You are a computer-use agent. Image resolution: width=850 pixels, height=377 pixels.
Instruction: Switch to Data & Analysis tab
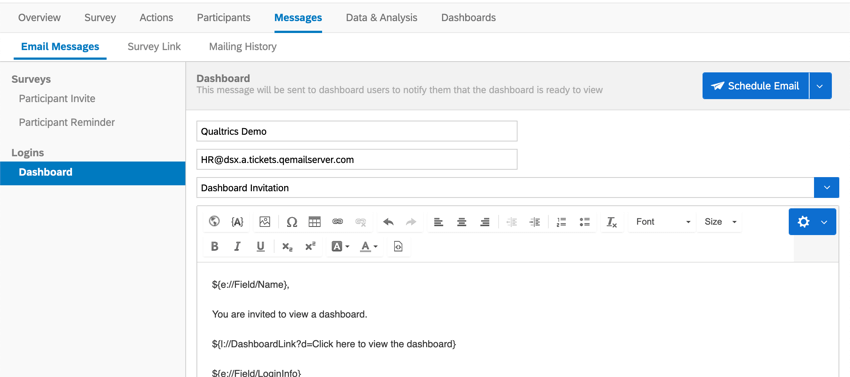pyautogui.click(x=382, y=17)
